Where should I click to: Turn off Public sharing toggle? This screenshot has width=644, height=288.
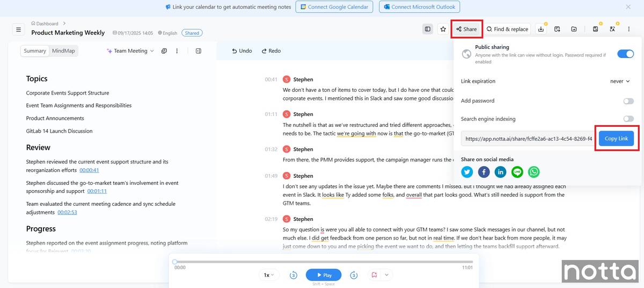point(625,54)
